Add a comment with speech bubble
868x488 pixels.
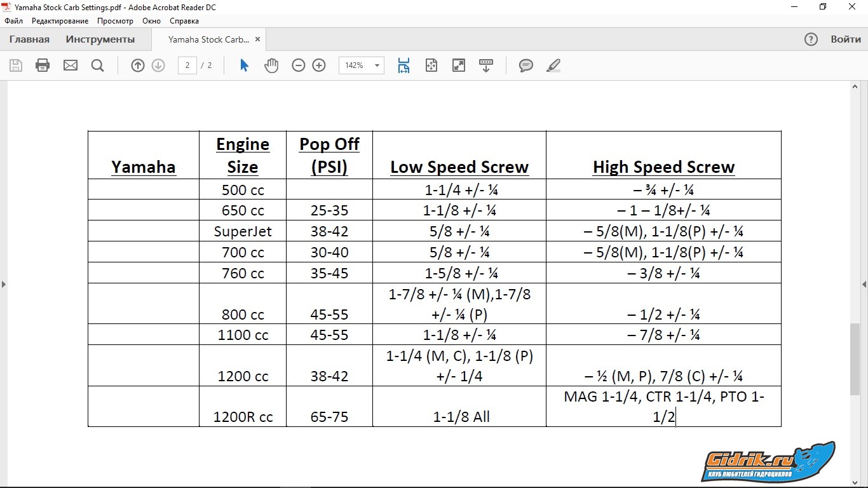click(526, 65)
